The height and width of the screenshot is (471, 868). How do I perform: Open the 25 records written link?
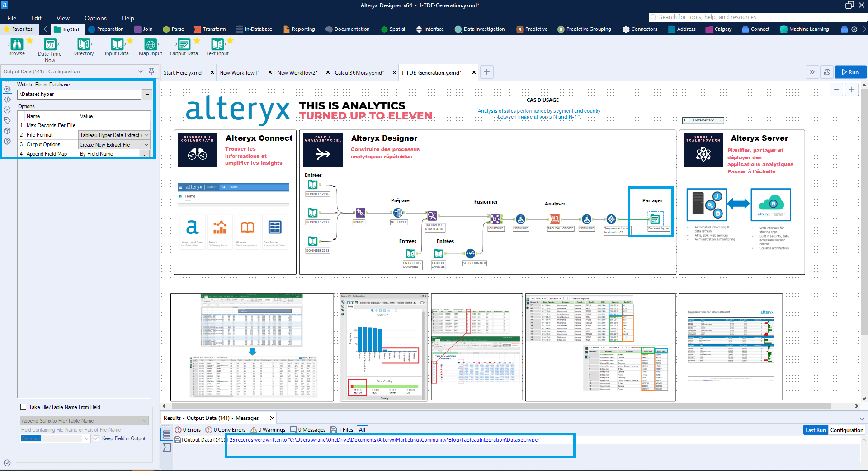[384, 439]
